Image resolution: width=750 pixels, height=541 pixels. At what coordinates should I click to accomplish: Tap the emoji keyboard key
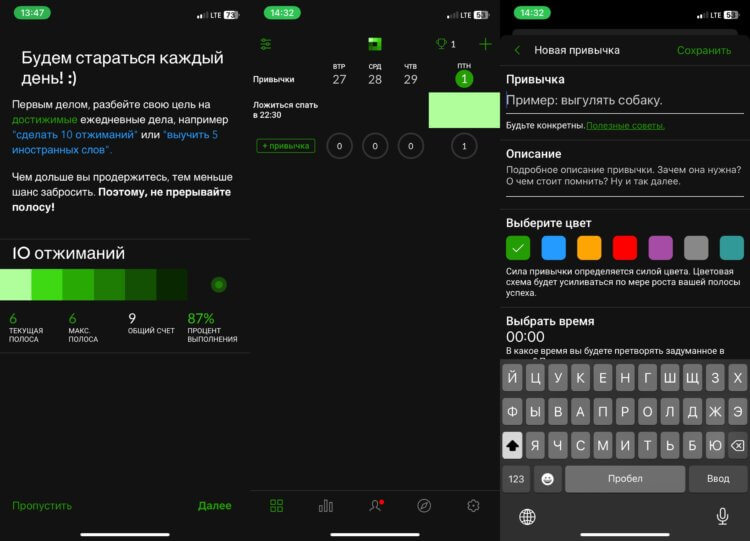click(x=547, y=479)
